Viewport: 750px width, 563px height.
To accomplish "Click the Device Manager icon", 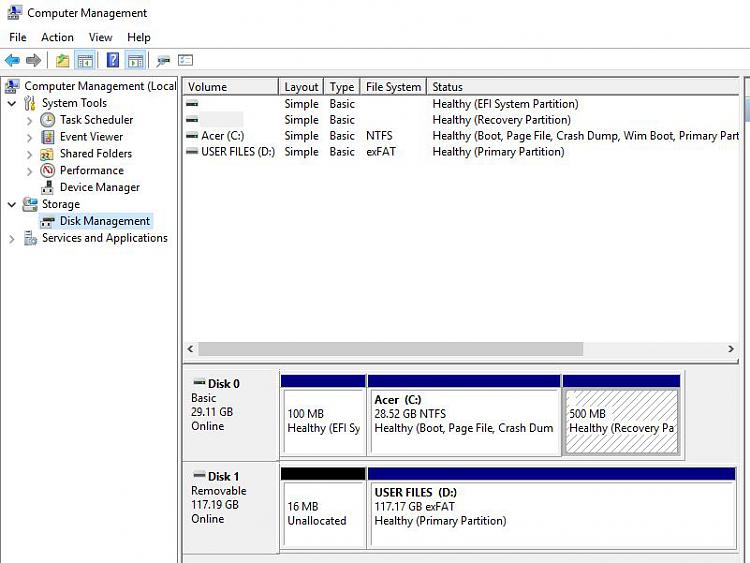I will (x=47, y=188).
